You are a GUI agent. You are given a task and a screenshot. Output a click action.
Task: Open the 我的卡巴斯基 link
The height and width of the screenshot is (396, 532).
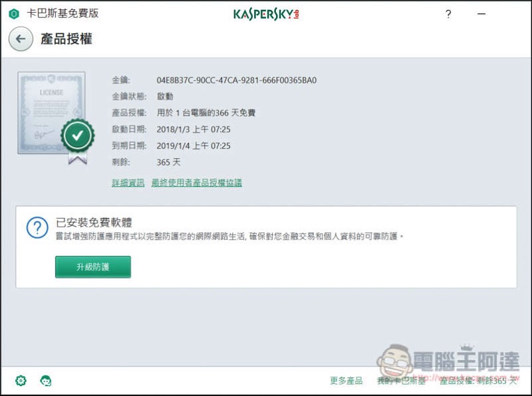click(x=402, y=381)
